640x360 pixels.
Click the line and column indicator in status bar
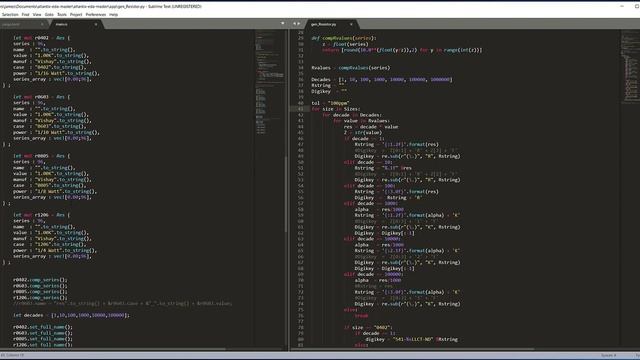(x=12, y=356)
